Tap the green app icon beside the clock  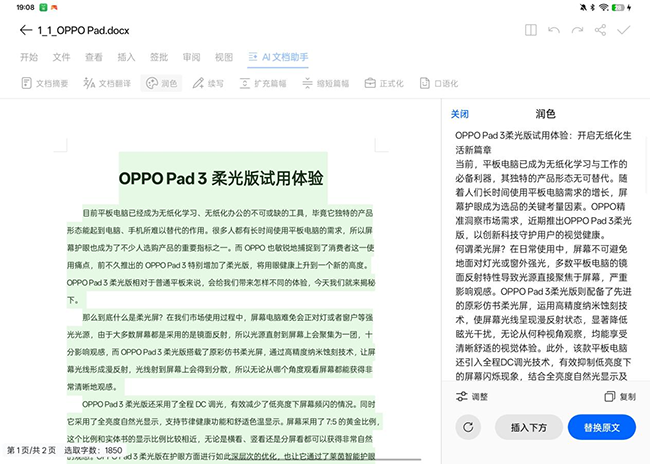[x=43, y=7]
